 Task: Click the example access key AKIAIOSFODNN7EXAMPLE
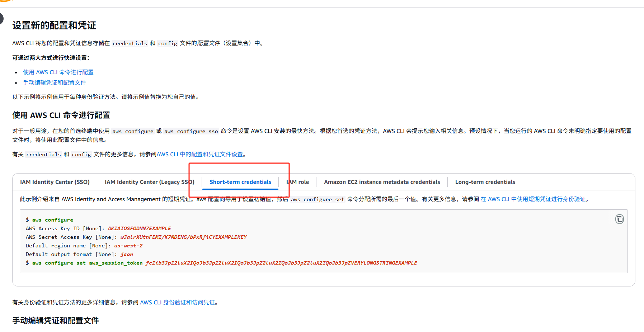[139, 228]
